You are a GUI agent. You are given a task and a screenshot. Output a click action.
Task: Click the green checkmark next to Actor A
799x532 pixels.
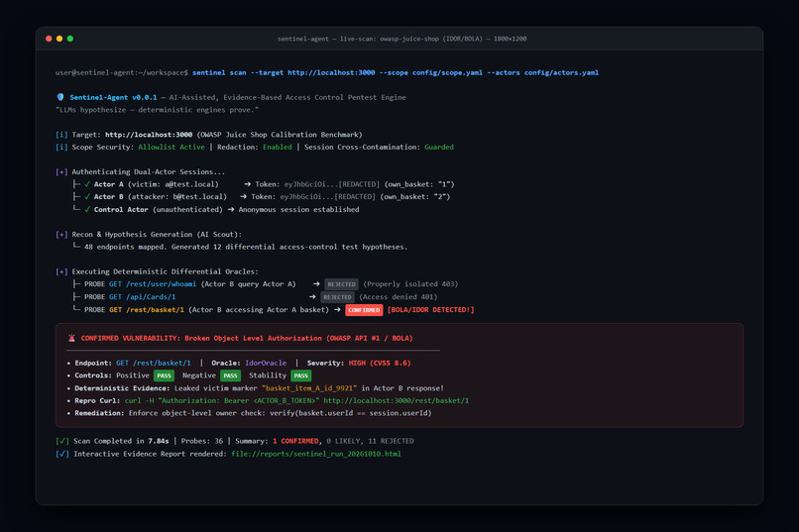[87, 184]
